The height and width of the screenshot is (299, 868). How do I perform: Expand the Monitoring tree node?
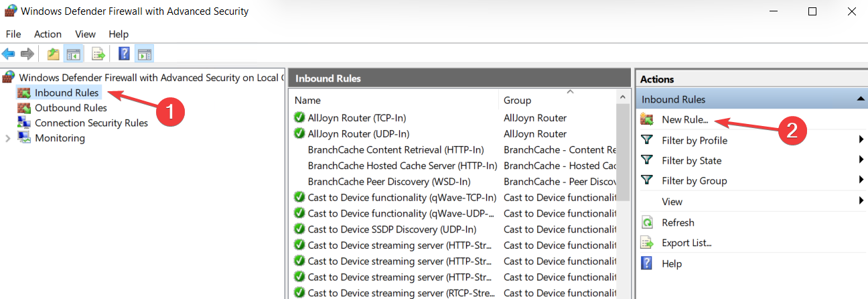point(8,138)
